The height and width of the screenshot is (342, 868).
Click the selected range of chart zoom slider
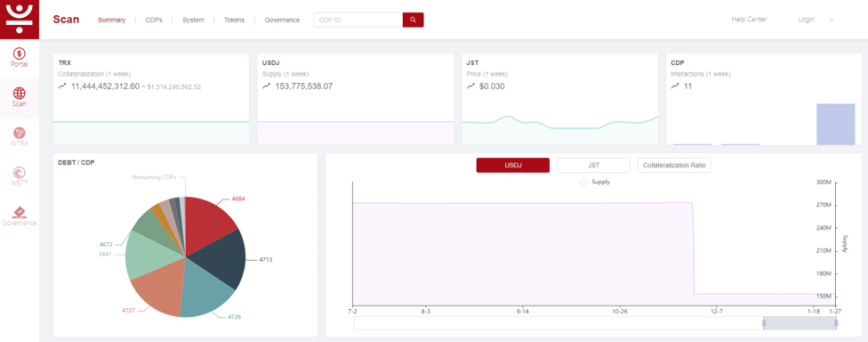point(800,323)
